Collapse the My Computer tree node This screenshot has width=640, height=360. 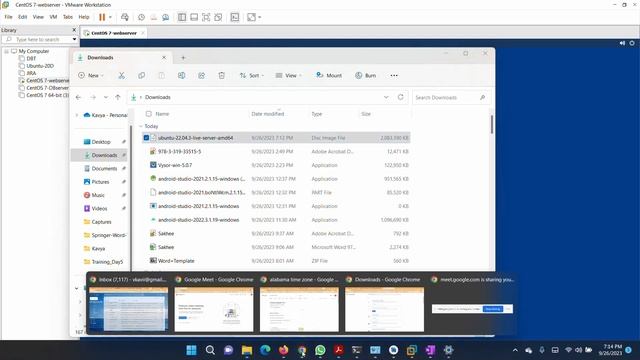pyautogui.click(x=7, y=51)
